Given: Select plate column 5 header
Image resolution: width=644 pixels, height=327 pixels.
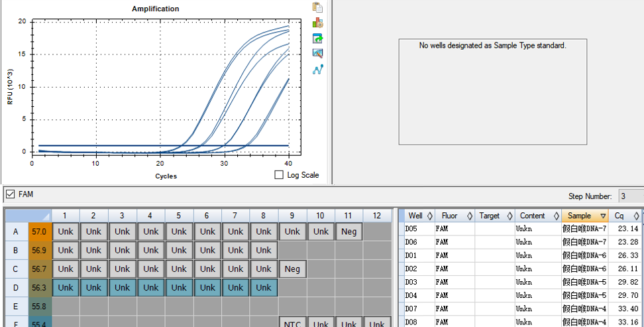Looking at the screenshot, I should [179, 216].
